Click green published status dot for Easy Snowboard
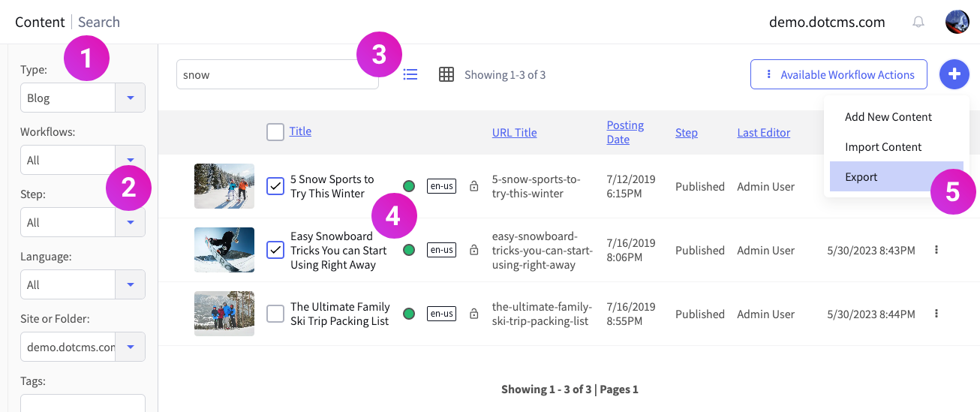980x412 pixels. click(x=409, y=250)
